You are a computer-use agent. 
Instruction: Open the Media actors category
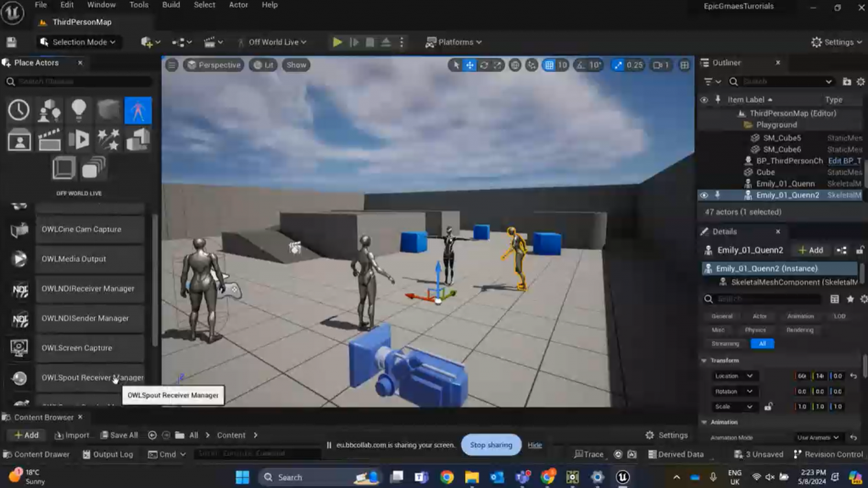79,140
